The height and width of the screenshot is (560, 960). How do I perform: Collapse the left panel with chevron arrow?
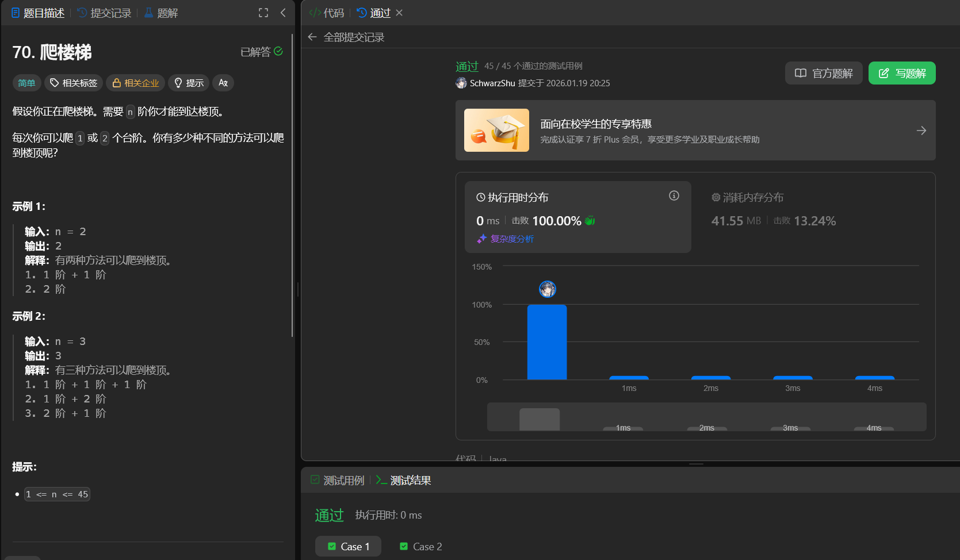[x=283, y=13]
